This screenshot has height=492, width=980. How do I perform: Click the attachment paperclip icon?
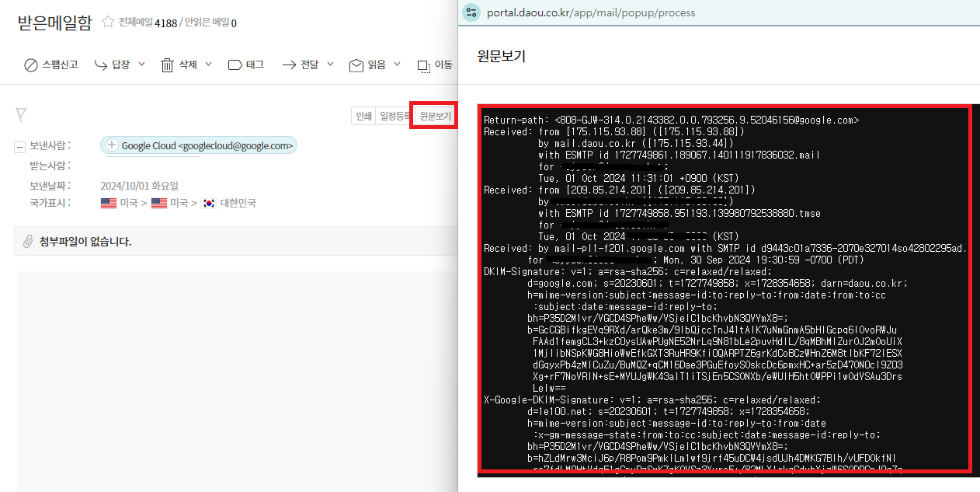(x=28, y=241)
